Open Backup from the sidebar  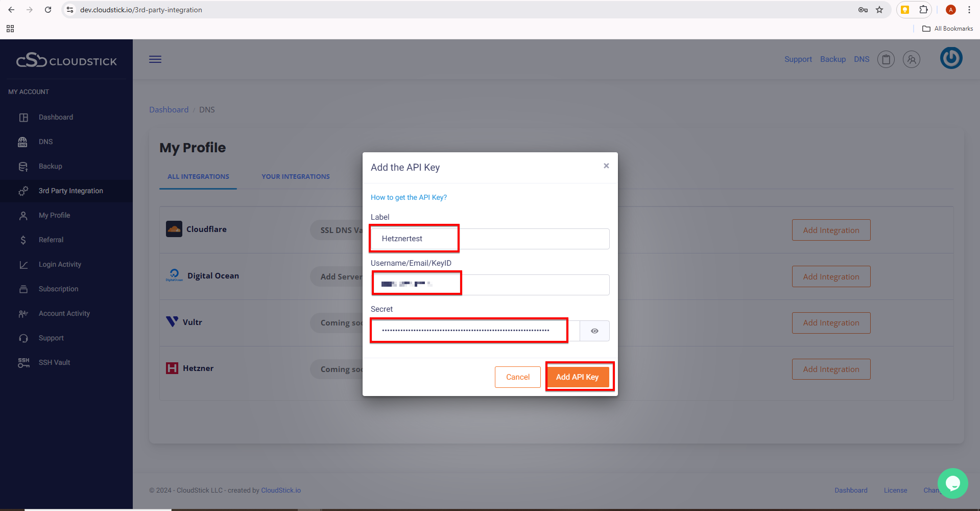[x=50, y=166]
